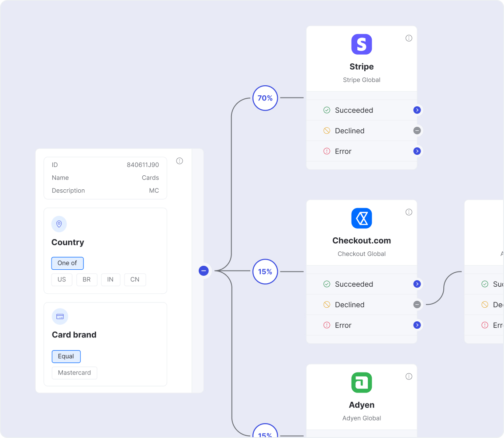
Task: Click the Checkout Global subtitle
Action: coord(362,254)
